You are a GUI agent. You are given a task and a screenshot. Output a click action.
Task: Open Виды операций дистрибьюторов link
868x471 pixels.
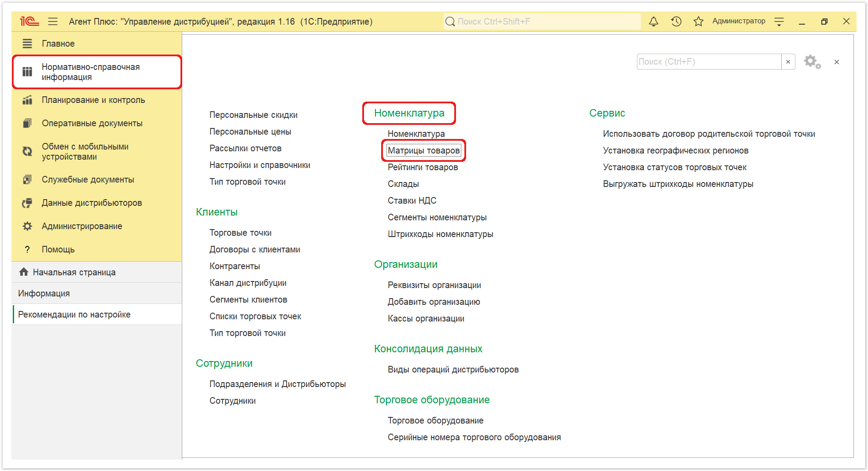point(453,369)
